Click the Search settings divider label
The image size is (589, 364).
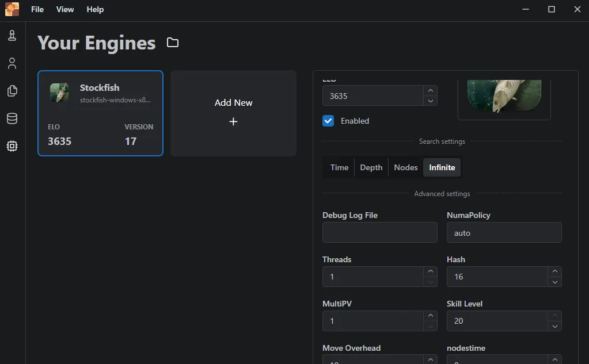(x=442, y=141)
